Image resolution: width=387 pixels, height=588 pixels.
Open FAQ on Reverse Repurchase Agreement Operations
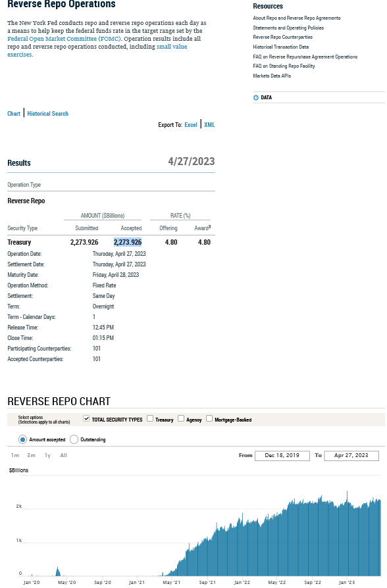[x=305, y=57]
